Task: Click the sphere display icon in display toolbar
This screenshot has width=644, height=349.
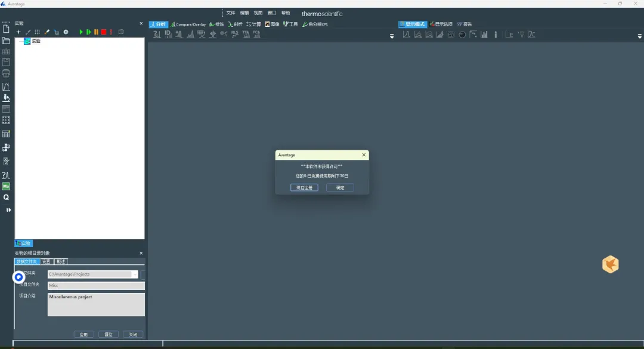Action: pyautogui.click(x=462, y=35)
